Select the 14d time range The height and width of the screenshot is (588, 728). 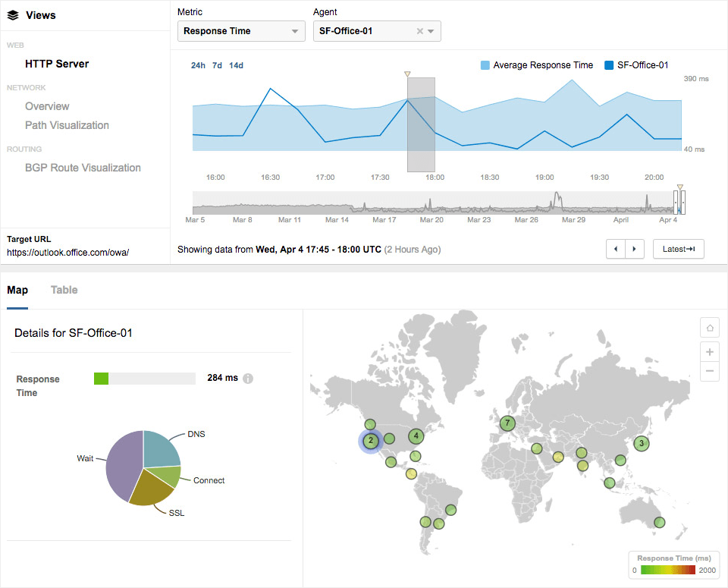(236, 65)
